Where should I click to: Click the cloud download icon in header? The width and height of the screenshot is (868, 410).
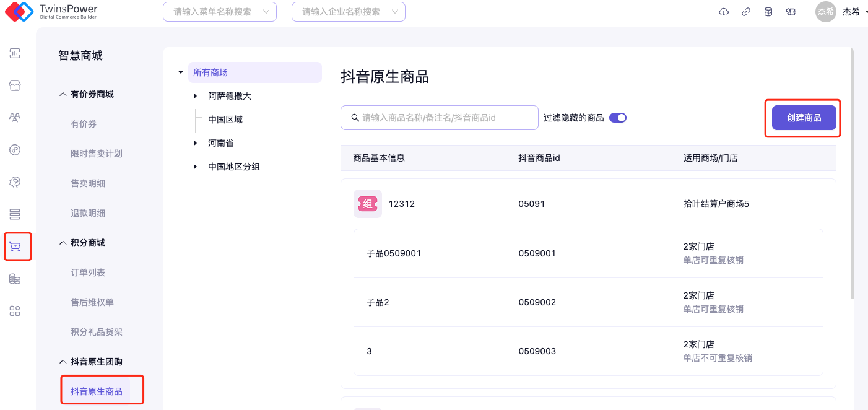[724, 12]
